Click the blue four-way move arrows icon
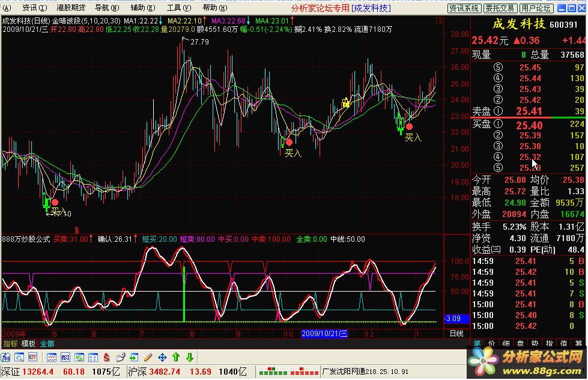The image size is (588, 380). pos(162,358)
